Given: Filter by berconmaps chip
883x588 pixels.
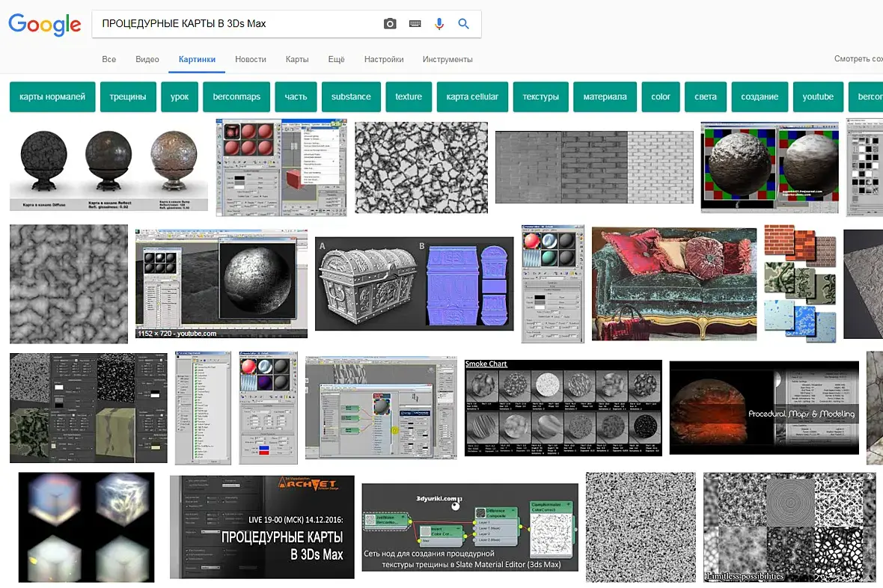Looking at the screenshot, I should click(x=236, y=97).
